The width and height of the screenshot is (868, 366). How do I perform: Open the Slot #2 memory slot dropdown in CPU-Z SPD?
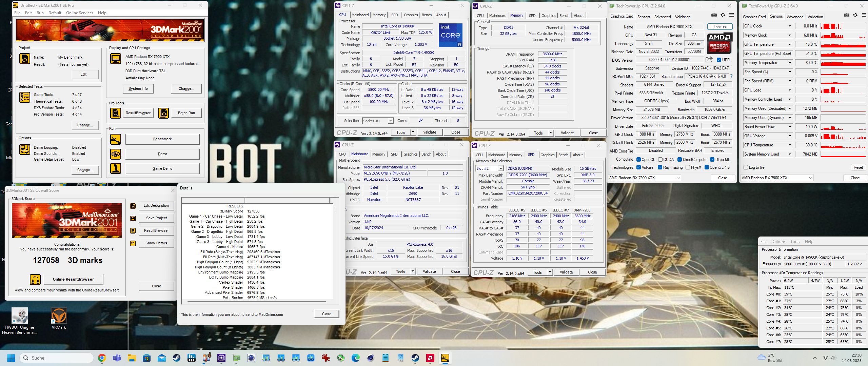[x=501, y=168]
